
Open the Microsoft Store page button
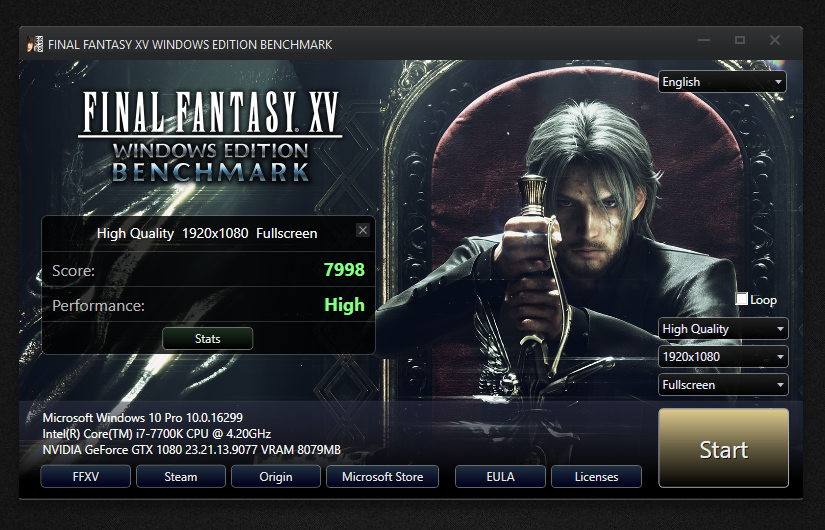[x=383, y=477]
